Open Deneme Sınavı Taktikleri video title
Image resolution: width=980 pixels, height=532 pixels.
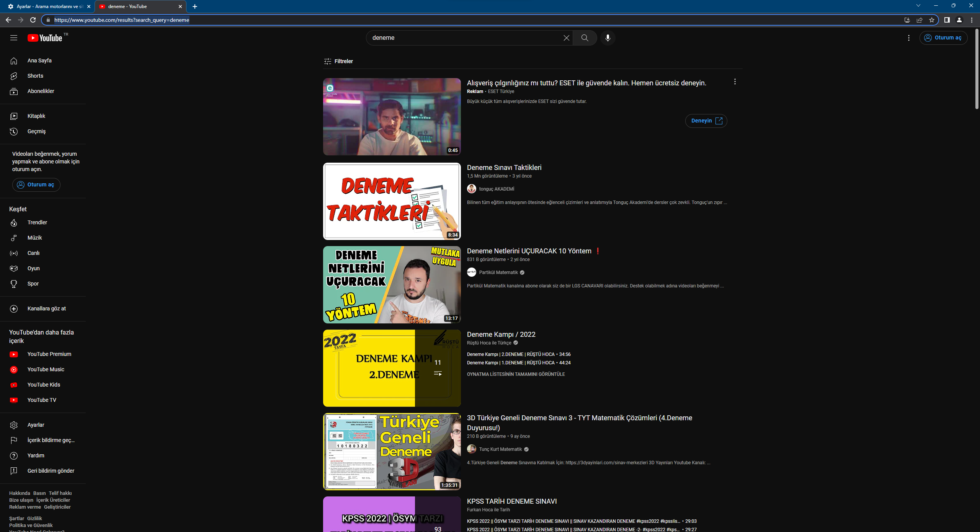[x=504, y=168]
